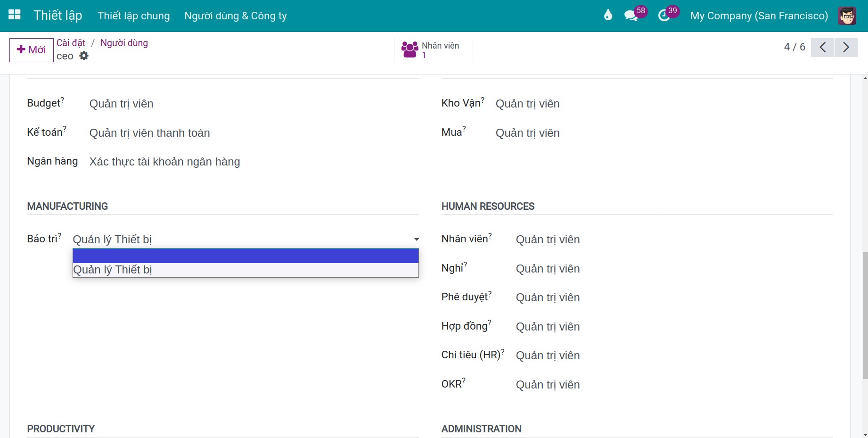This screenshot has width=868, height=438.
Task: Create a new record with Mới button
Action: (31, 50)
